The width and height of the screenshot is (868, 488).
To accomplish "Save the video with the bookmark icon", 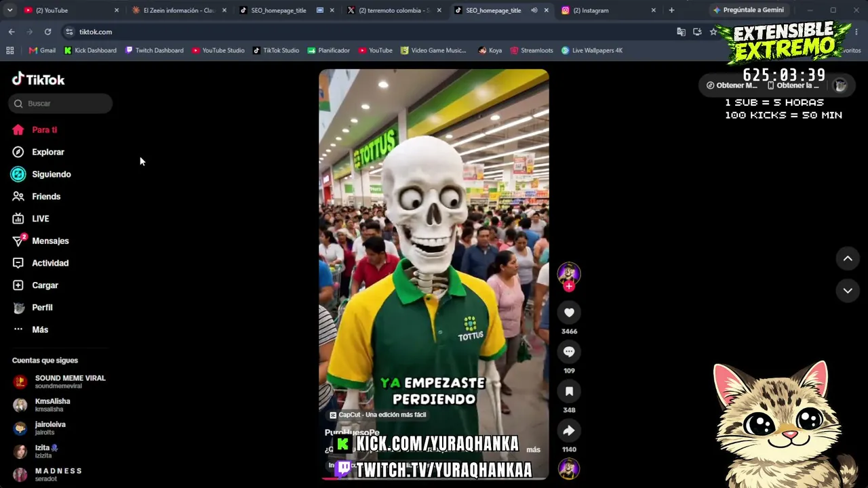I will coord(569,391).
